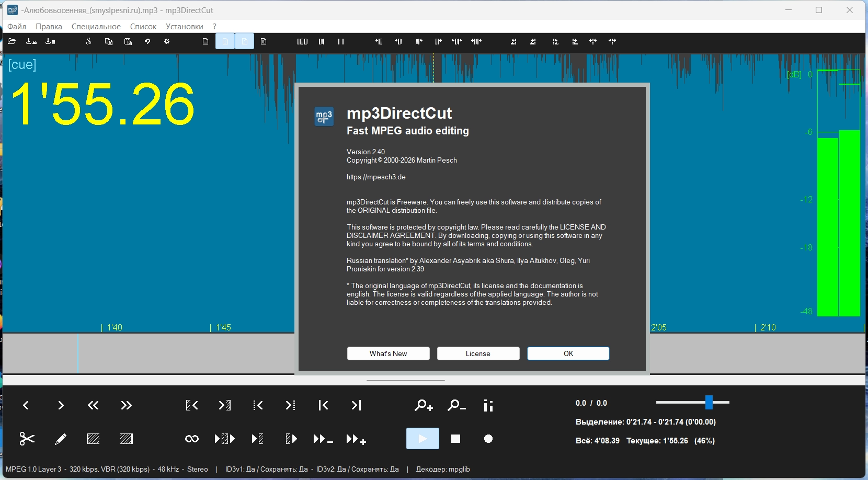Confirm the About dialog with OK
868x480 pixels.
tap(568, 353)
